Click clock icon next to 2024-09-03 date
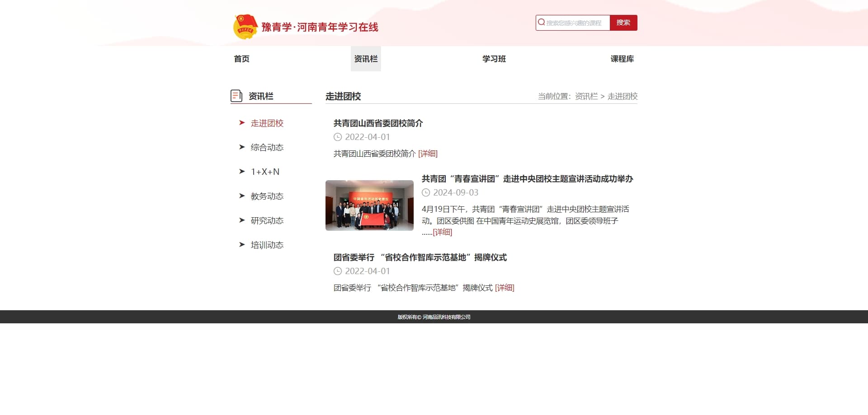Viewport: 868px width, 415px height. 426,193
